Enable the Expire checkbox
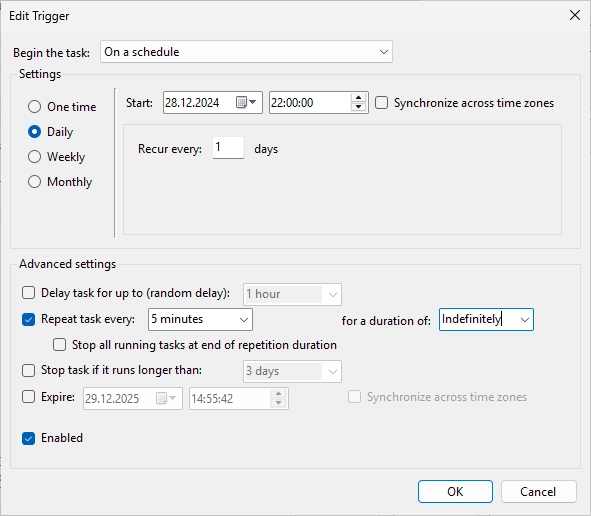591x516 pixels. coord(28,397)
